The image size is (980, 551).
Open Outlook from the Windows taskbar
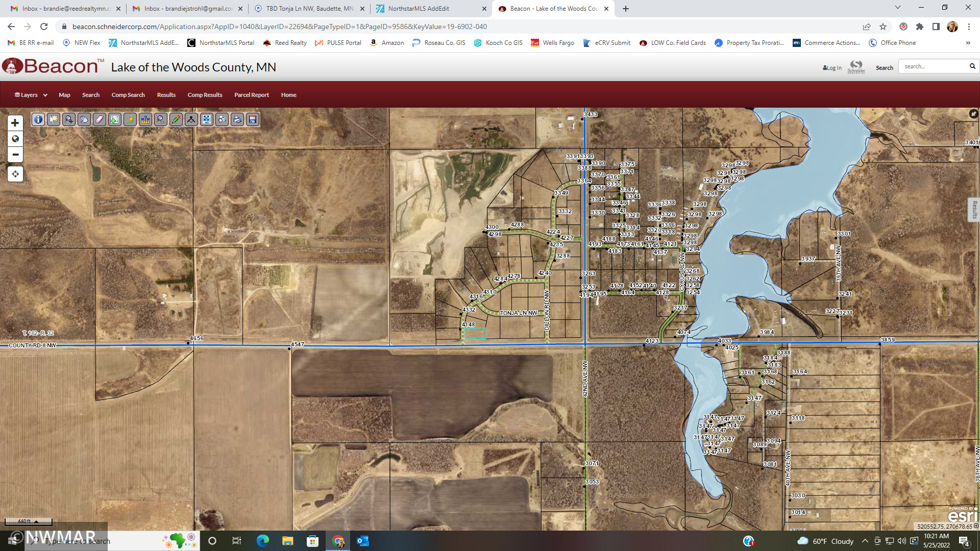point(363,541)
